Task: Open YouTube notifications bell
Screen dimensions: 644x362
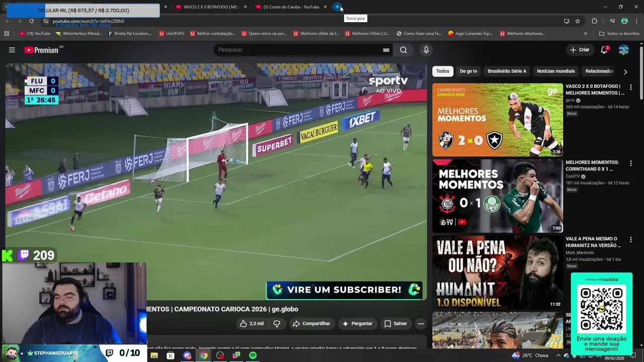Action: (604, 50)
